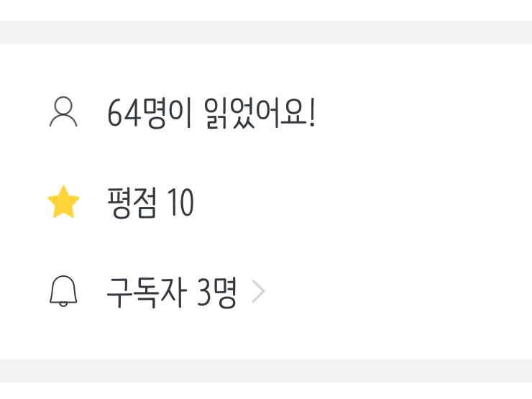Click blank area right of subscriber chevron

pos(395,293)
